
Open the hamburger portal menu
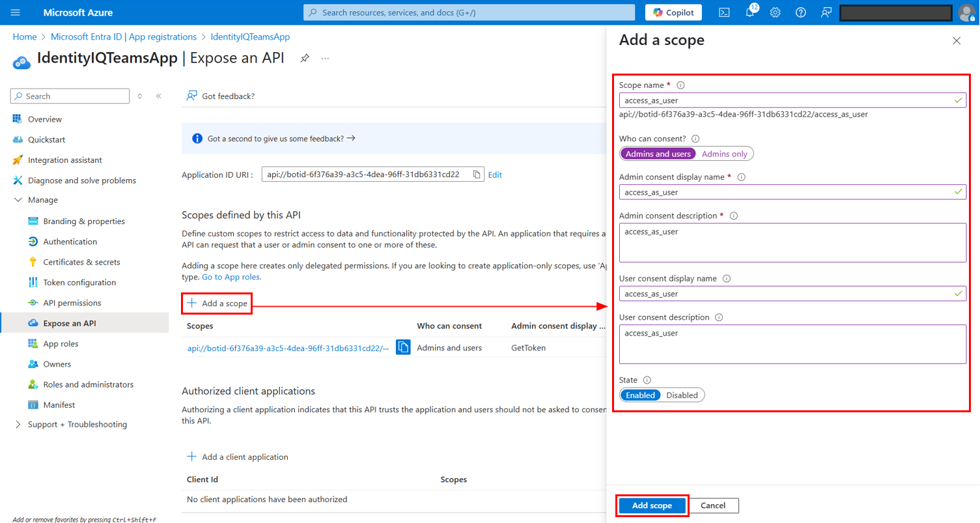[16, 12]
